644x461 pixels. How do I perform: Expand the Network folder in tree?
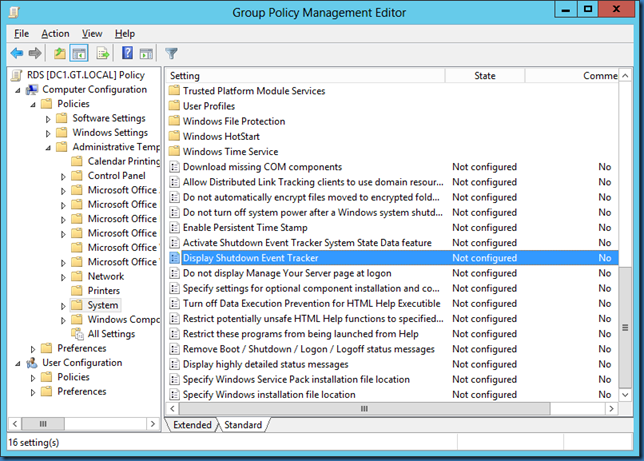(64, 277)
